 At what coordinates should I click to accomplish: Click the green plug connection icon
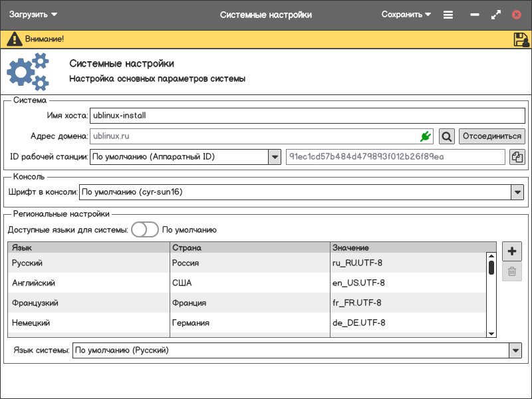point(426,136)
